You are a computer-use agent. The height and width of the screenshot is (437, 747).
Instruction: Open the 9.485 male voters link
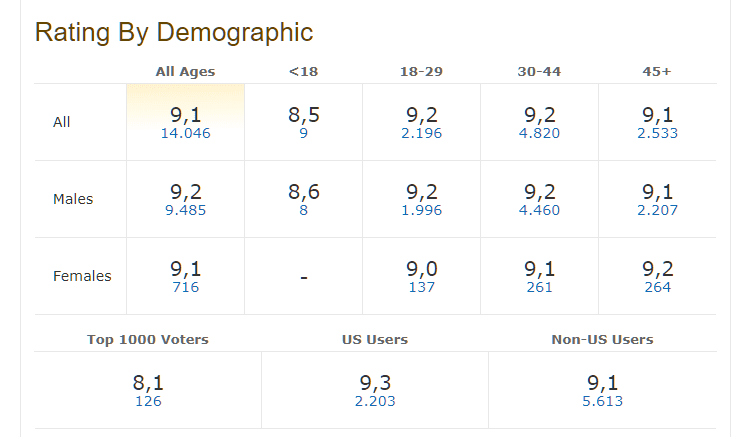(185, 210)
